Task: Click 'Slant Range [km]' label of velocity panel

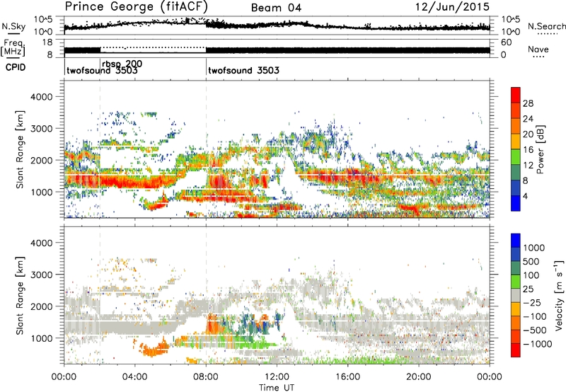Action: pyautogui.click(x=20, y=295)
